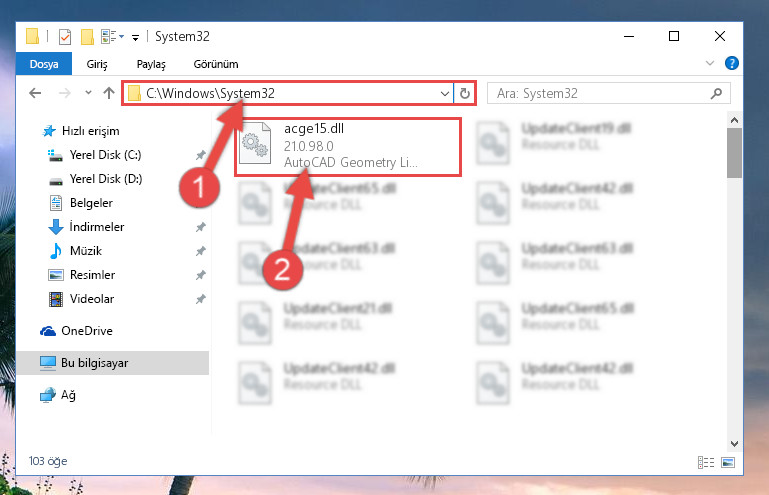Toggle pin beside Videolar

200,299
